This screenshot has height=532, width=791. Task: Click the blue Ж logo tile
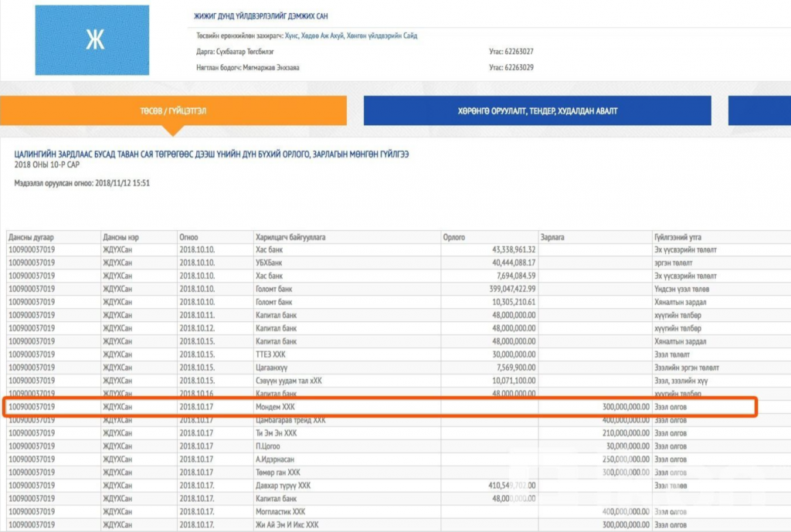point(92,40)
